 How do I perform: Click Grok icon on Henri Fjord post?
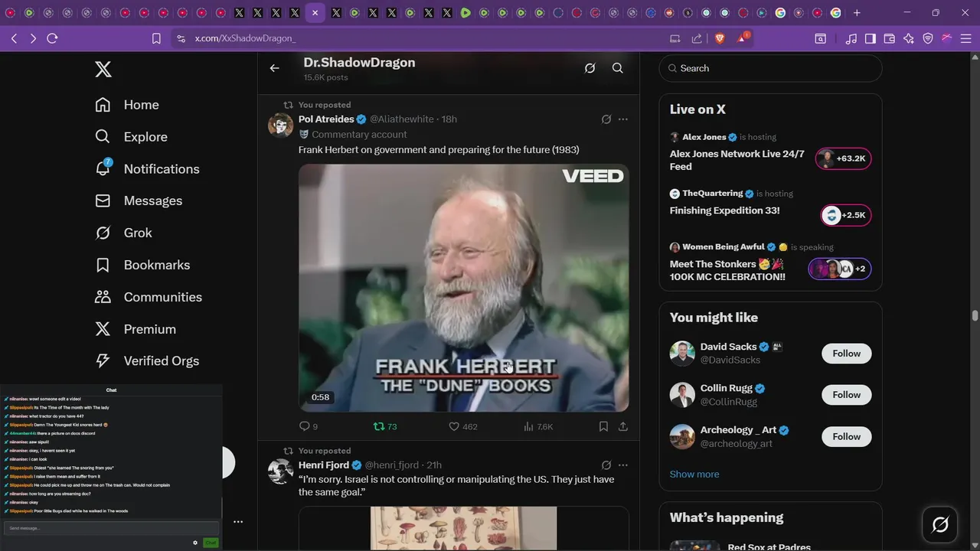[x=606, y=465]
